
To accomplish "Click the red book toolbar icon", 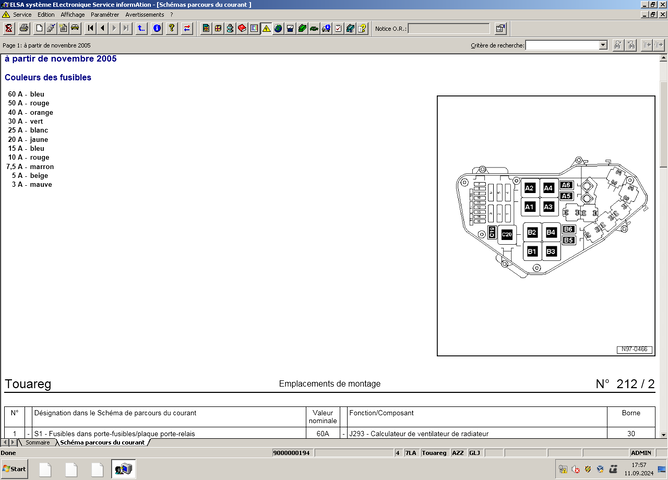I will pyautogui.click(x=242, y=29).
